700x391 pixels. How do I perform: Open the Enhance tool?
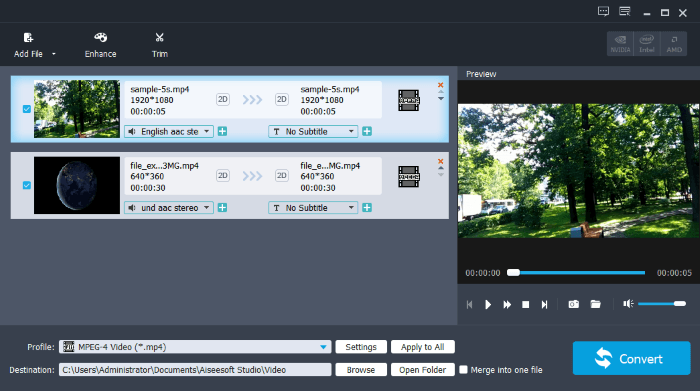pos(100,45)
